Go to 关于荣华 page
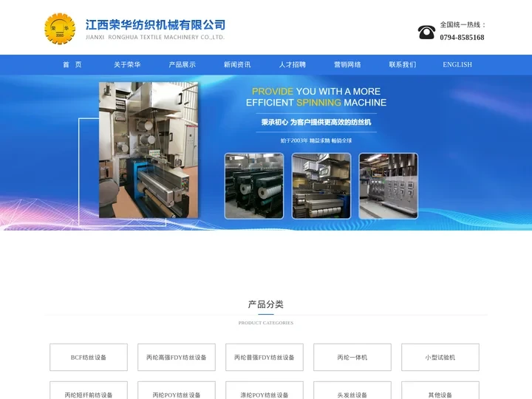The width and height of the screenshot is (532, 399). point(127,65)
